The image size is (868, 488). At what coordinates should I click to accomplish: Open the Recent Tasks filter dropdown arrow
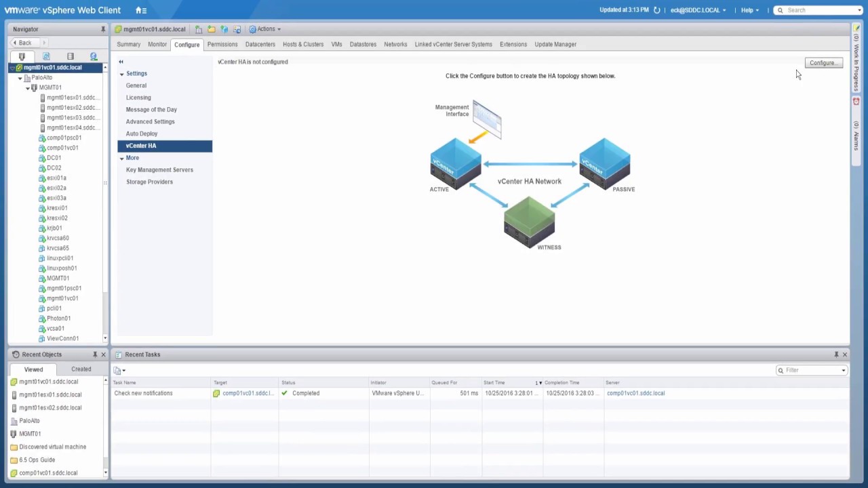[x=843, y=370]
